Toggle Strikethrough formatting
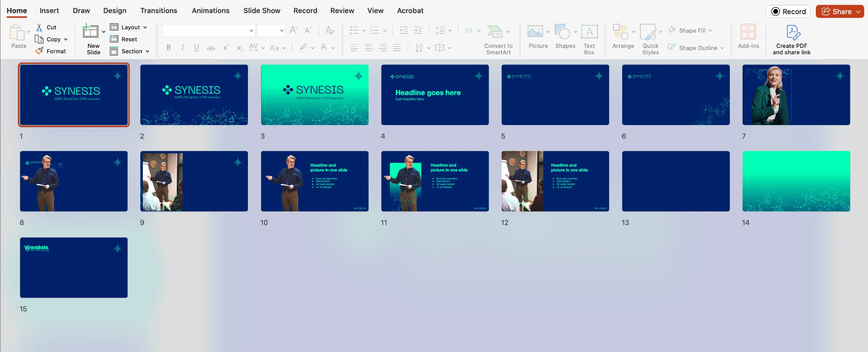 click(211, 48)
